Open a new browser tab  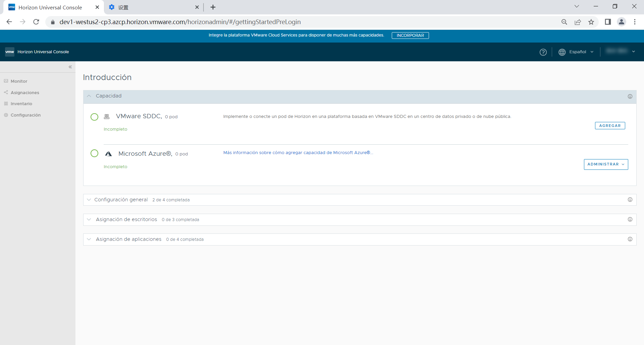(x=213, y=7)
